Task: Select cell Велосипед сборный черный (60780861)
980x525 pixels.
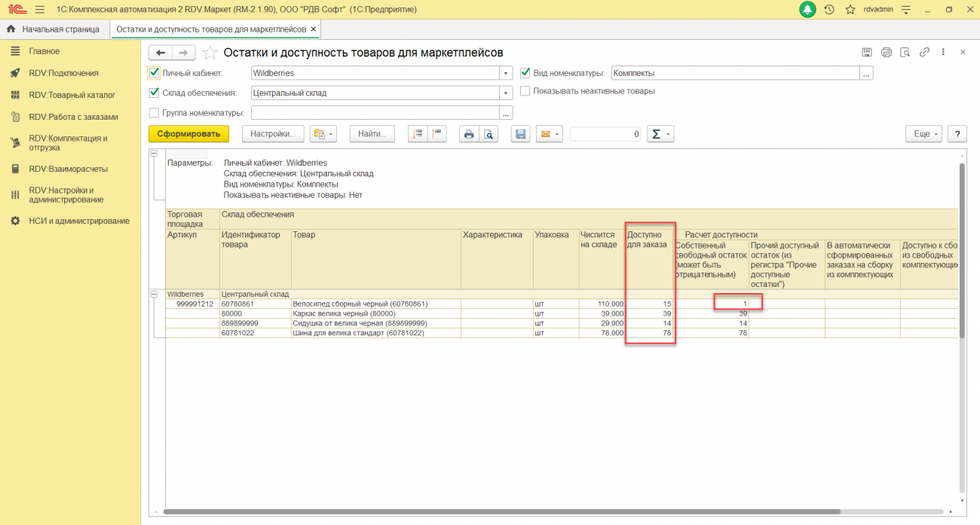Action: pyautogui.click(x=376, y=304)
